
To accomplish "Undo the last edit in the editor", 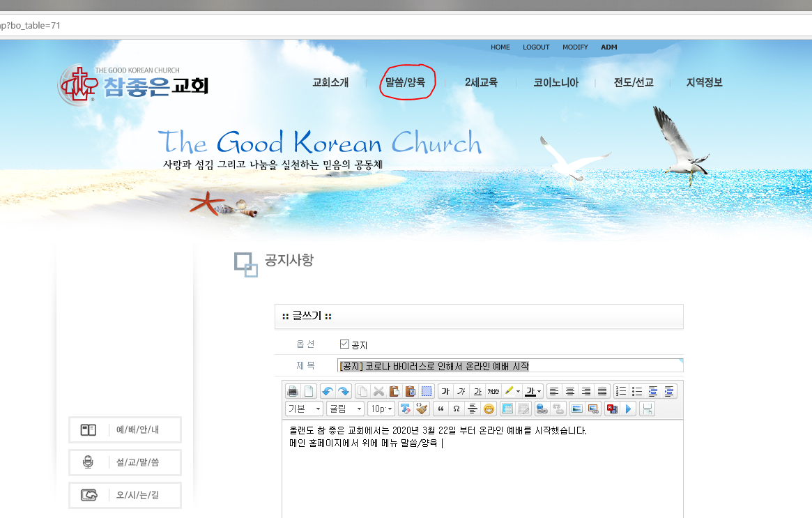I will [x=328, y=391].
